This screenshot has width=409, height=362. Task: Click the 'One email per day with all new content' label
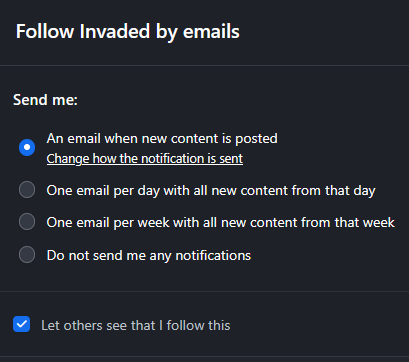[211, 191]
